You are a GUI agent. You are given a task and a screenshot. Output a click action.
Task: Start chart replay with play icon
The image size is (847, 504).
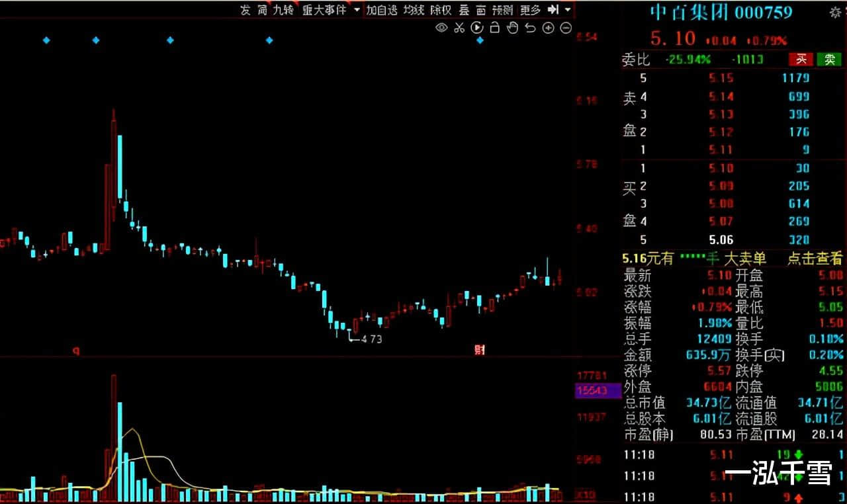click(476, 27)
